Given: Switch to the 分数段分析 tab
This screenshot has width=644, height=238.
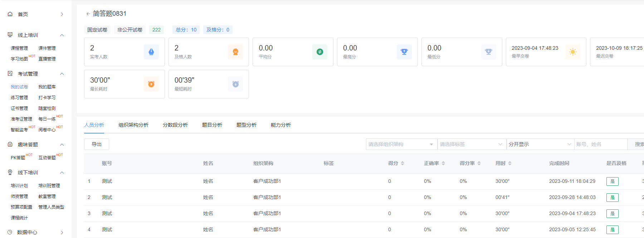Looking at the screenshot, I should (175, 125).
